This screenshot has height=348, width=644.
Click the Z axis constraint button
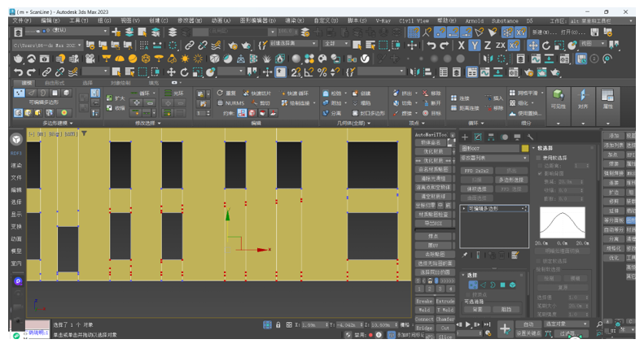[487, 46]
